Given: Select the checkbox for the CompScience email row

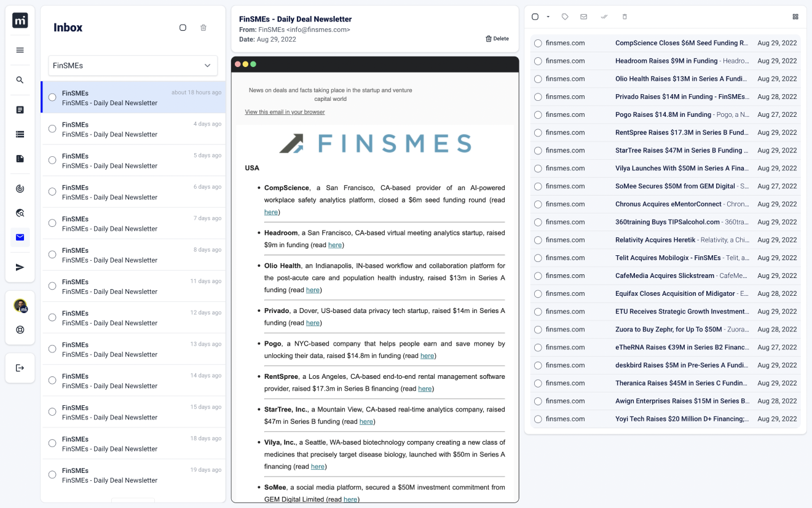Looking at the screenshot, I should tap(538, 43).
